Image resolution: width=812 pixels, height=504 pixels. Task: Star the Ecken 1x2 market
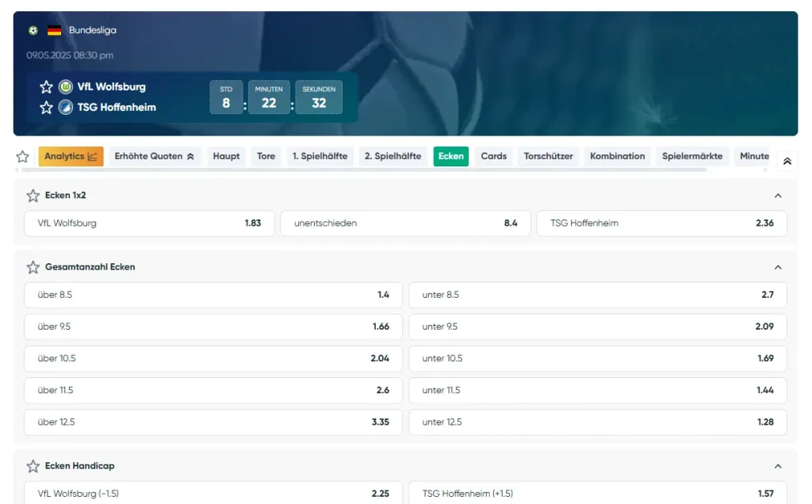(x=33, y=196)
